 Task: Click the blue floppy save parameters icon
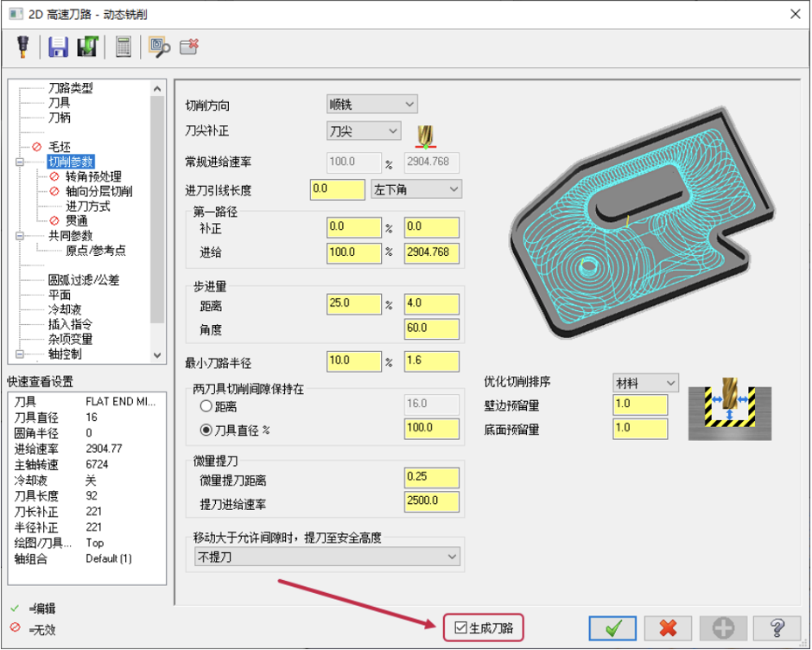(x=58, y=47)
